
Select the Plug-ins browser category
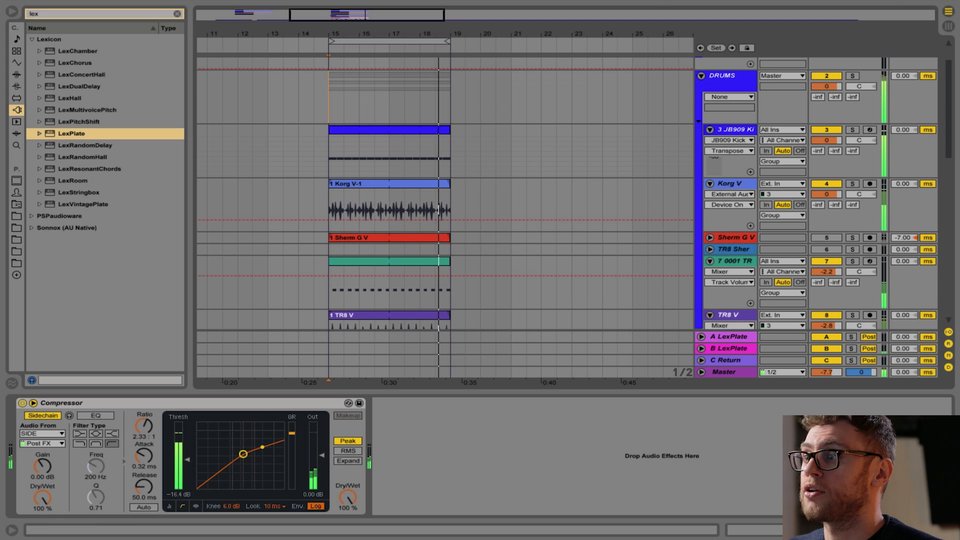click(17, 110)
